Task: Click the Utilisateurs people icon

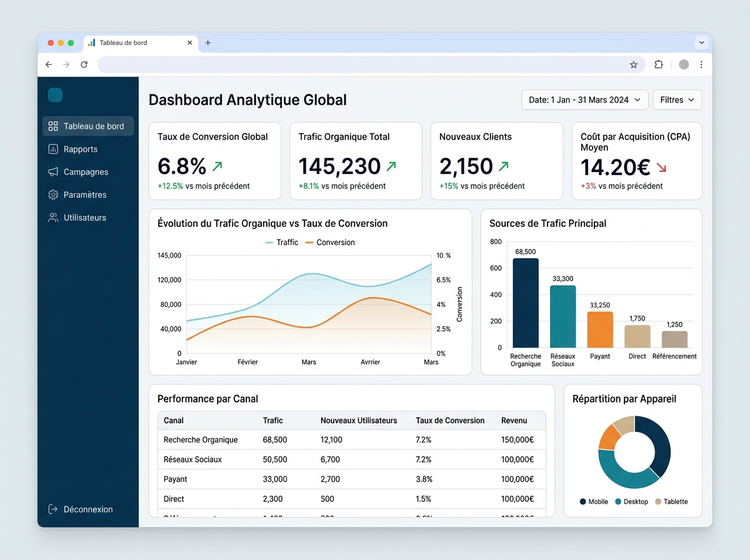Action: tap(53, 217)
